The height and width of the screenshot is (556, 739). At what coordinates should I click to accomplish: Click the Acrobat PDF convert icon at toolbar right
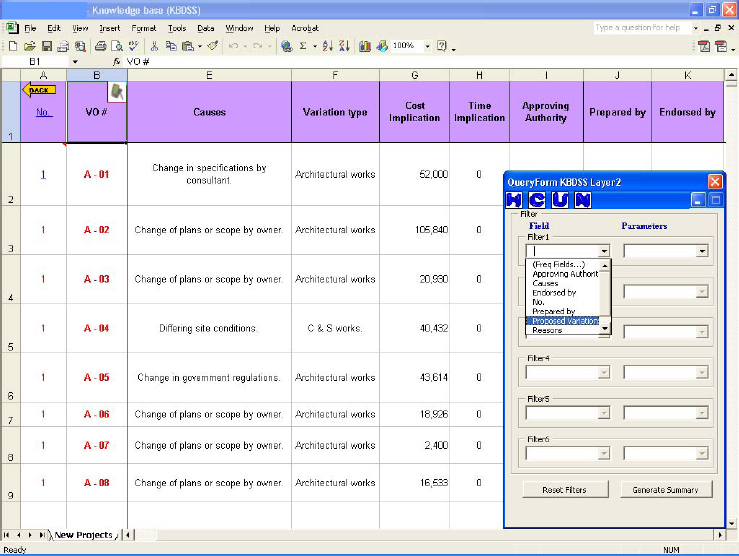tap(704, 46)
